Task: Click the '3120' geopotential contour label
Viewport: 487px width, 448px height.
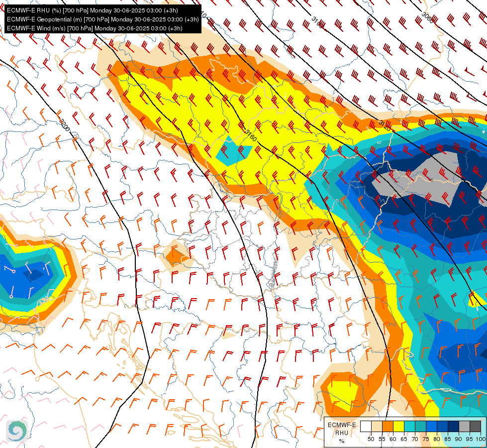Action: click(x=385, y=125)
